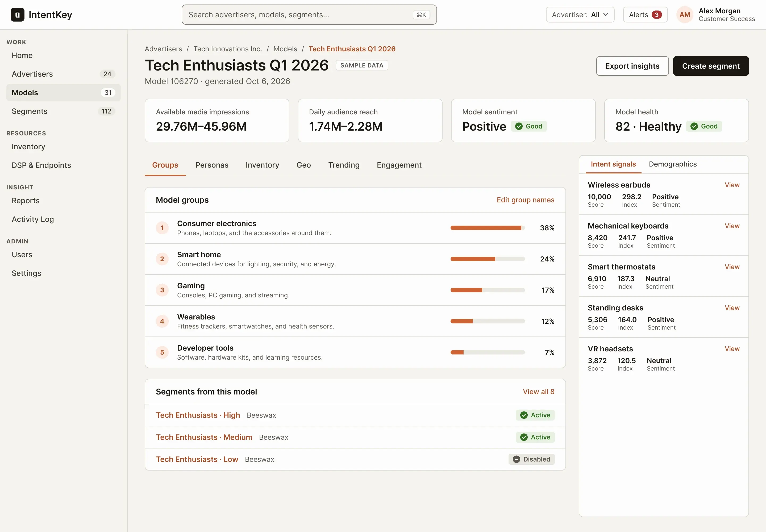Open Tech Enthusiasts · Low segment

(x=197, y=459)
